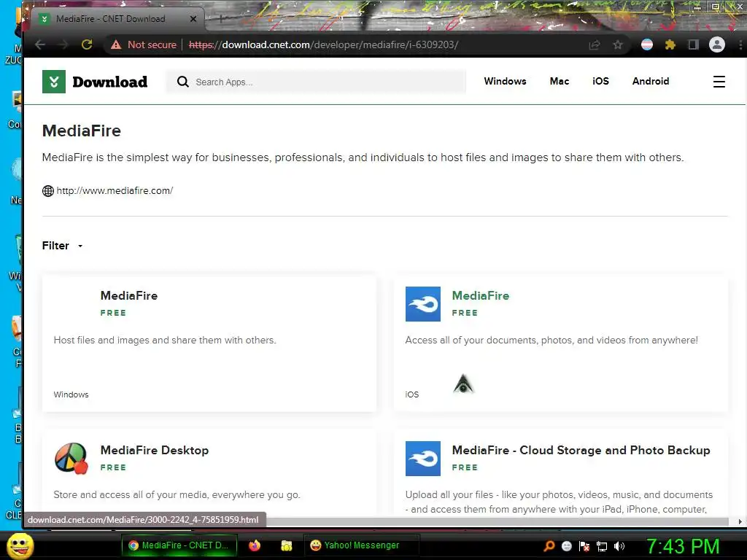Go back with the browser back arrow
Viewport: 747px width, 560px height.
tap(40, 44)
